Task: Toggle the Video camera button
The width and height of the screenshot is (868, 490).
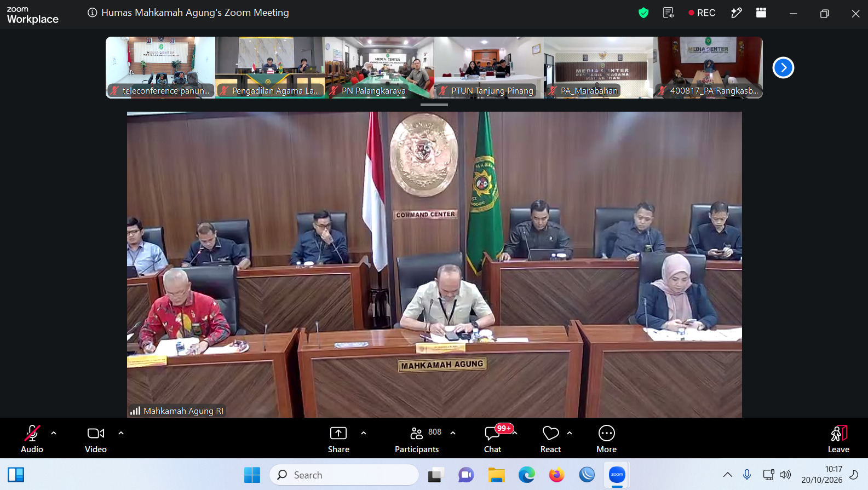Action: pos(96,439)
